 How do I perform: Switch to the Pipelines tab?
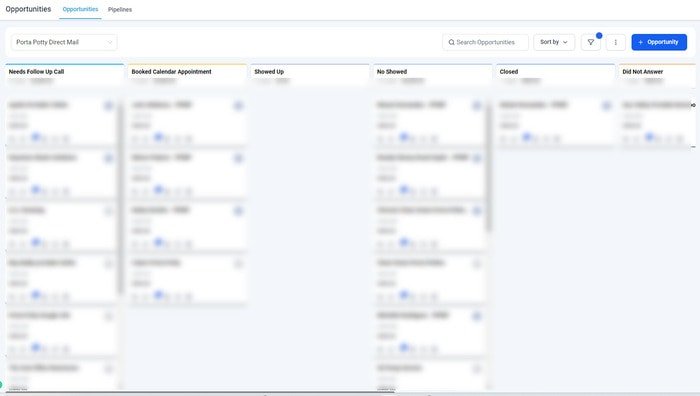pos(120,9)
